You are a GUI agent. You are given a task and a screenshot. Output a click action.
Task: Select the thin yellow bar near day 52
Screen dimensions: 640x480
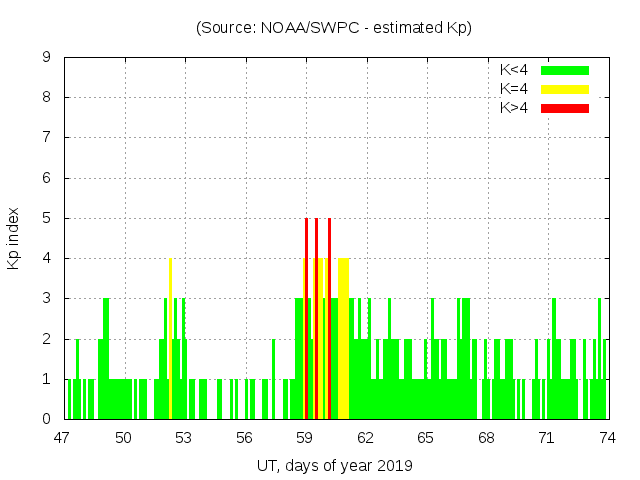coord(171,340)
